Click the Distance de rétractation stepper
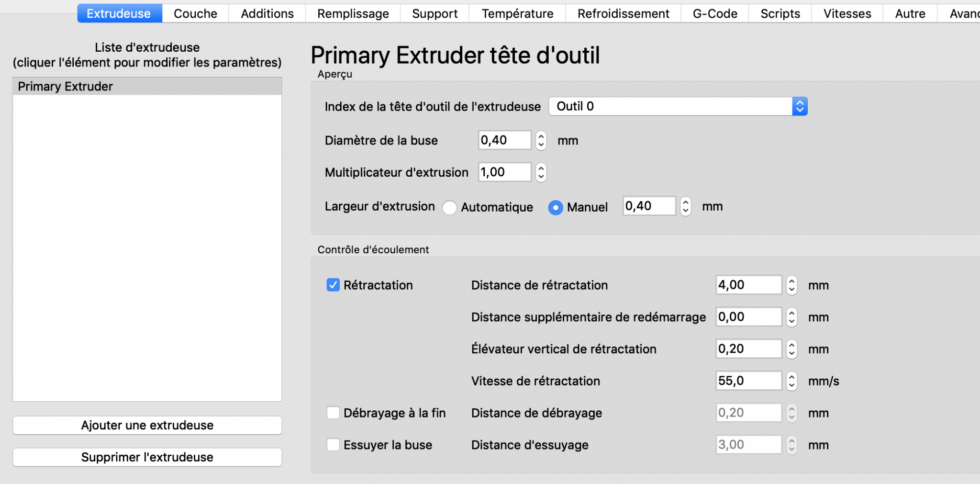This screenshot has height=484, width=980. [792, 285]
